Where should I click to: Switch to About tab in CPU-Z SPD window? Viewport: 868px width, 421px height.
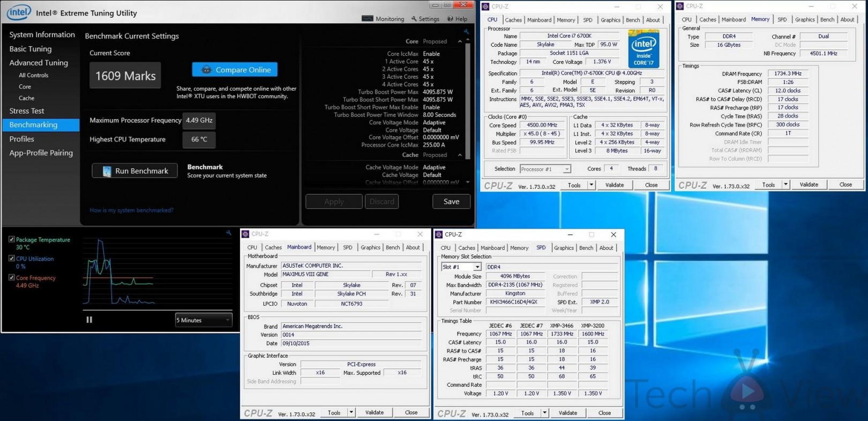pyautogui.click(x=606, y=248)
